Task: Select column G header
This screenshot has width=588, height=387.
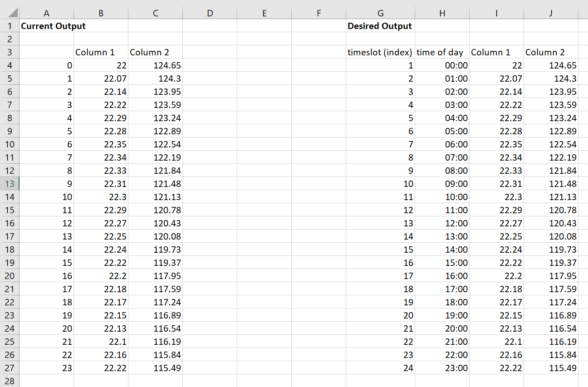Action: pos(380,13)
